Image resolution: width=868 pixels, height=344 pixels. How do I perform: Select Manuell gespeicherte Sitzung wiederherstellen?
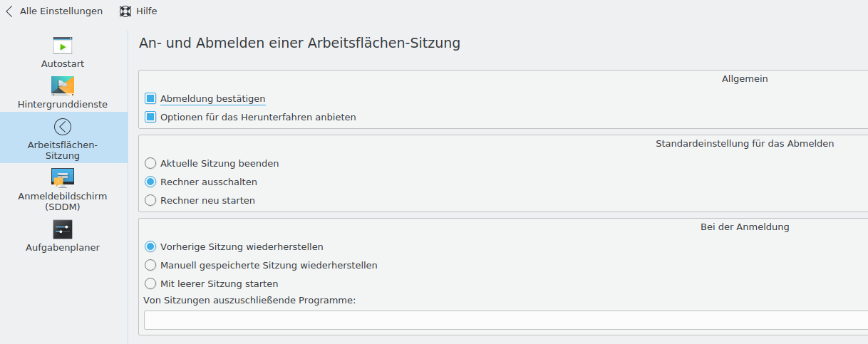150,265
